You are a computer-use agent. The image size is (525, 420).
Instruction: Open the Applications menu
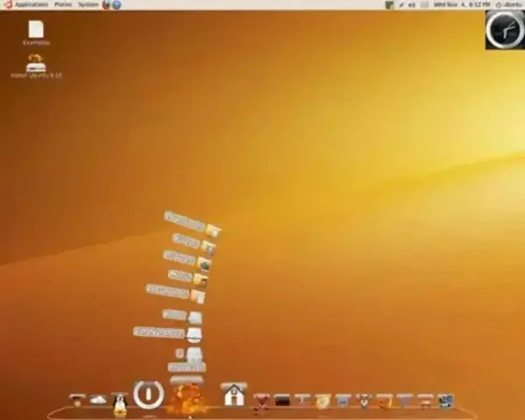click(31, 4)
